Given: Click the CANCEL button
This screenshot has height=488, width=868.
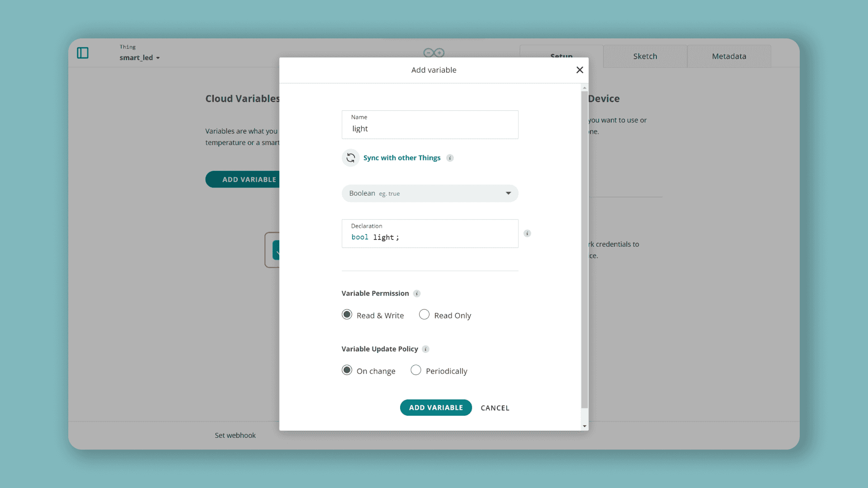Looking at the screenshot, I should pos(495,408).
